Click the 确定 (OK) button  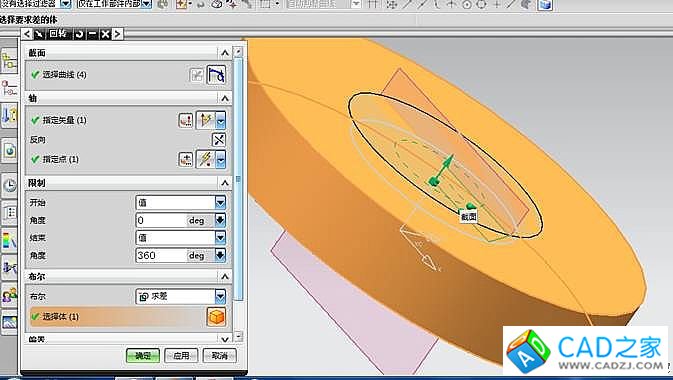143,356
